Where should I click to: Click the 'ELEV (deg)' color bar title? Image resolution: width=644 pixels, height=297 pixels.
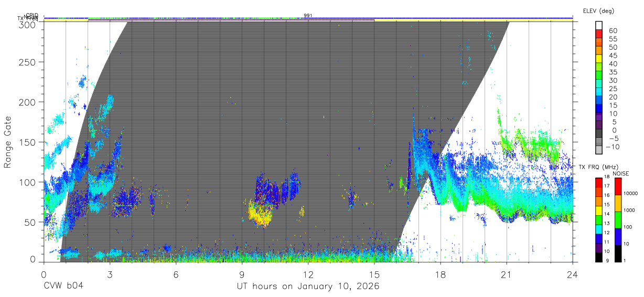(598, 11)
